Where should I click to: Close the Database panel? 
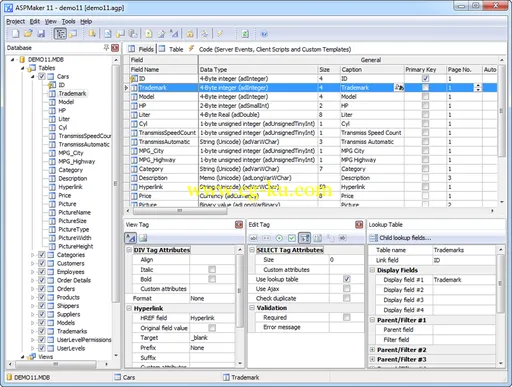pyautogui.click(x=115, y=48)
